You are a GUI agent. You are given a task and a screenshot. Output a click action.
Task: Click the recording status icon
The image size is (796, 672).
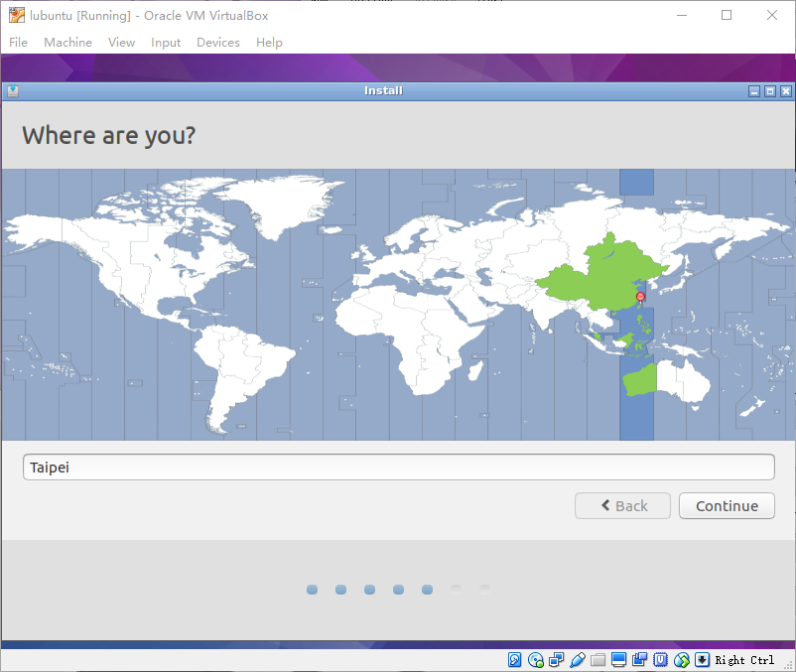coord(639,660)
